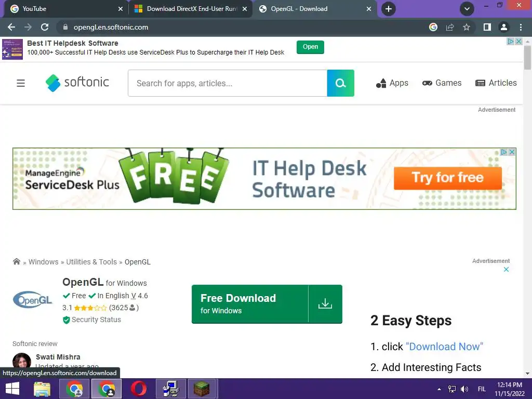Show hidden system tray icons

tap(440, 389)
